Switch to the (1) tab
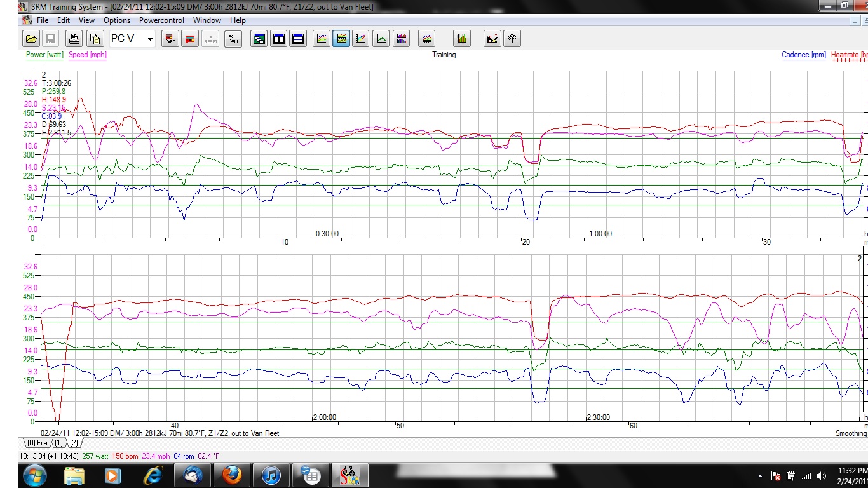Viewport: 868px width, 488px height. (58, 443)
